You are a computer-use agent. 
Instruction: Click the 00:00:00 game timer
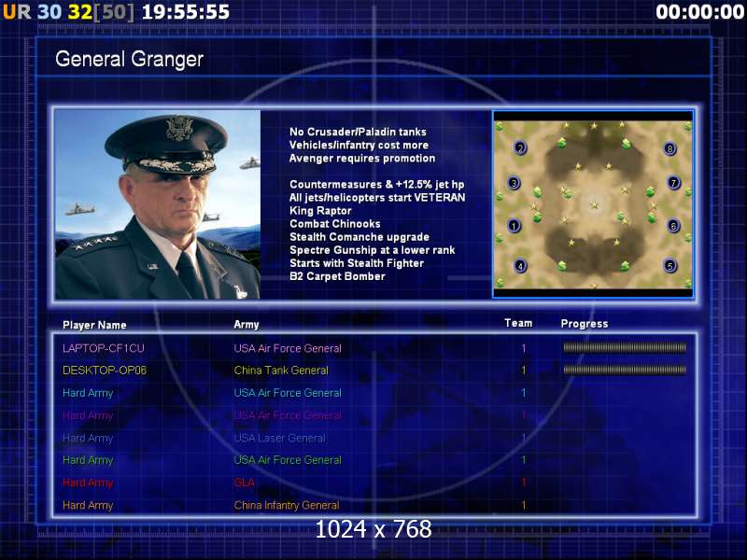(x=699, y=12)
